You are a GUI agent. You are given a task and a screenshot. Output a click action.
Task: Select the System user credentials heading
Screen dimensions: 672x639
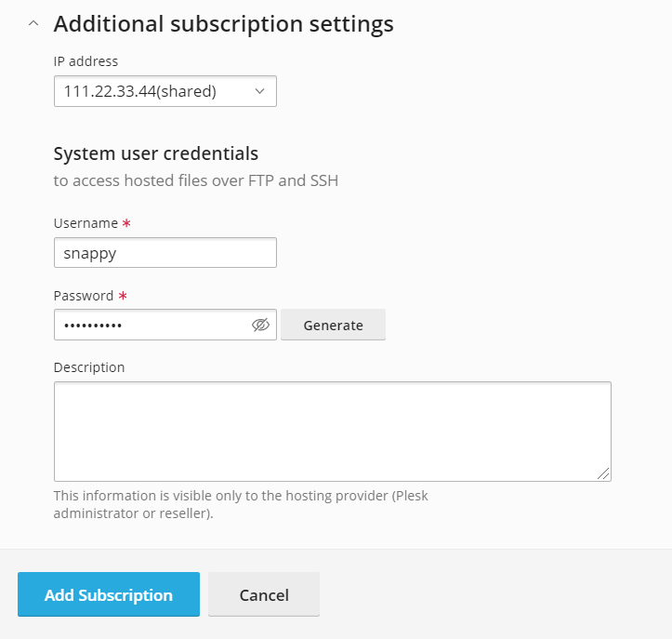[156, 153]
